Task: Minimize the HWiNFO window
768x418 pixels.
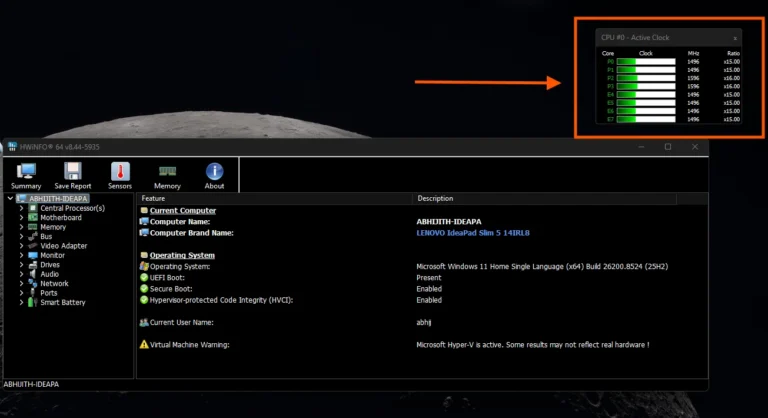Action: (x=641, y=147)
